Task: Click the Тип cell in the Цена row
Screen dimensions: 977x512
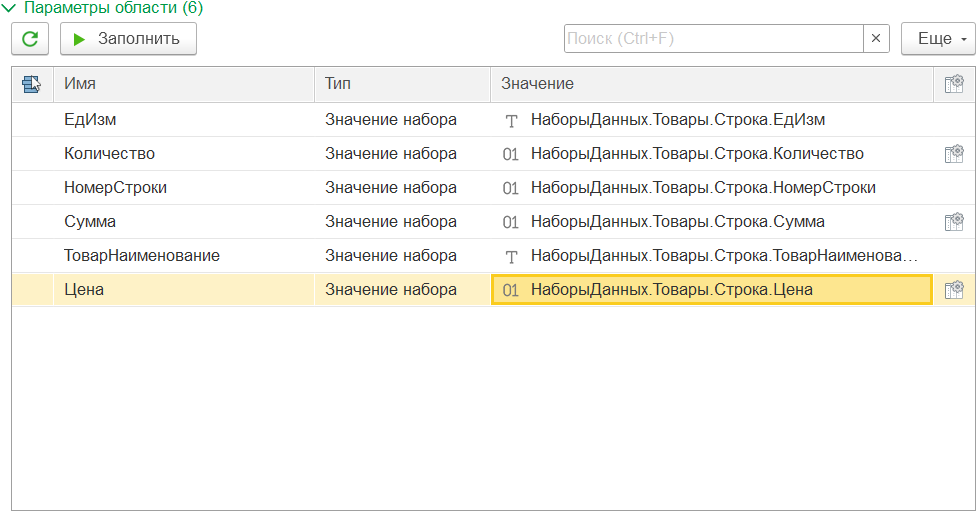Action: coord(403,290)
